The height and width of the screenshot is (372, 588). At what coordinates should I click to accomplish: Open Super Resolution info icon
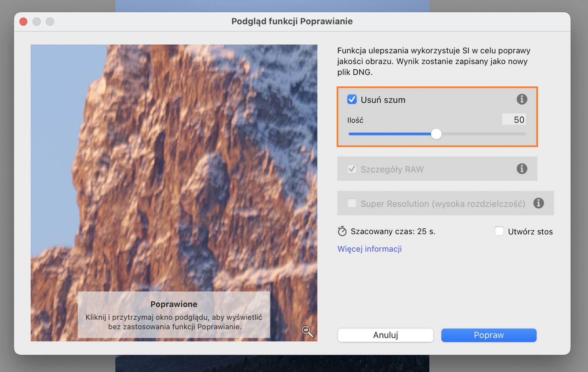(538, 203)
